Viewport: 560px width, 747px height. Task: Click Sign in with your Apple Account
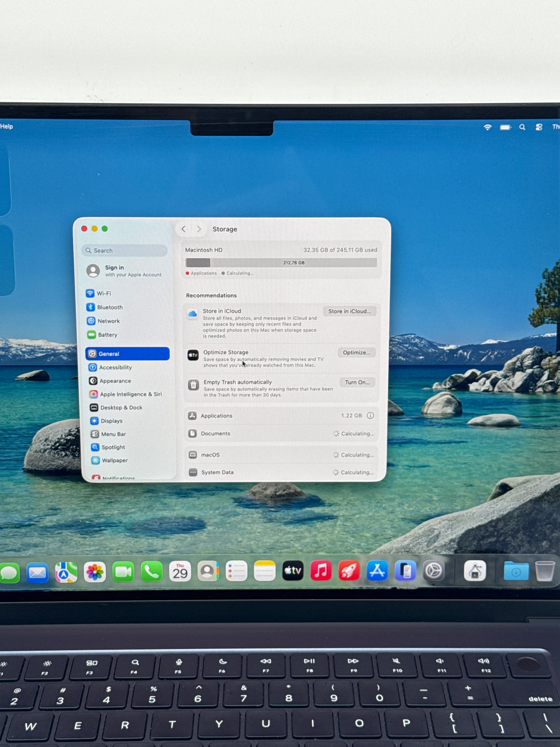[x=125, y=271]
